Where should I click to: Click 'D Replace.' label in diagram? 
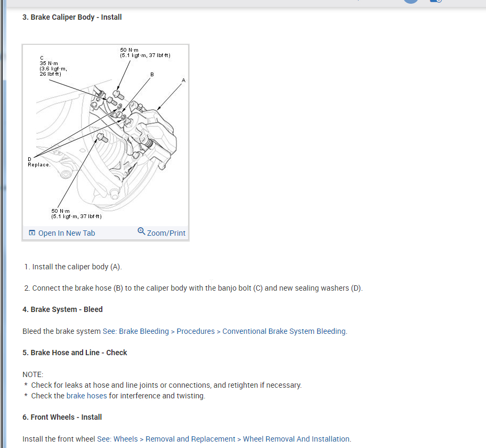pos(39,162)
